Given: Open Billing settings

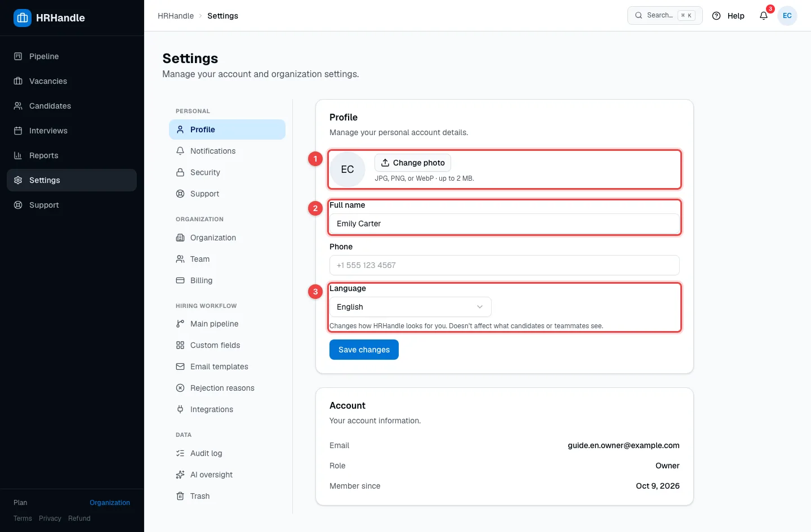Looking at the screenshot, I should 227,280.
